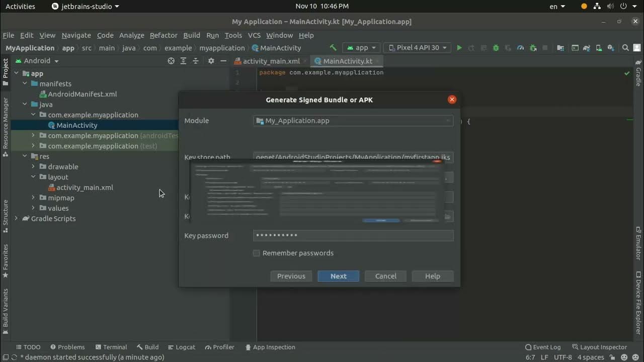Open the jetbrains-studio app menu

click(x=86, y=7)
